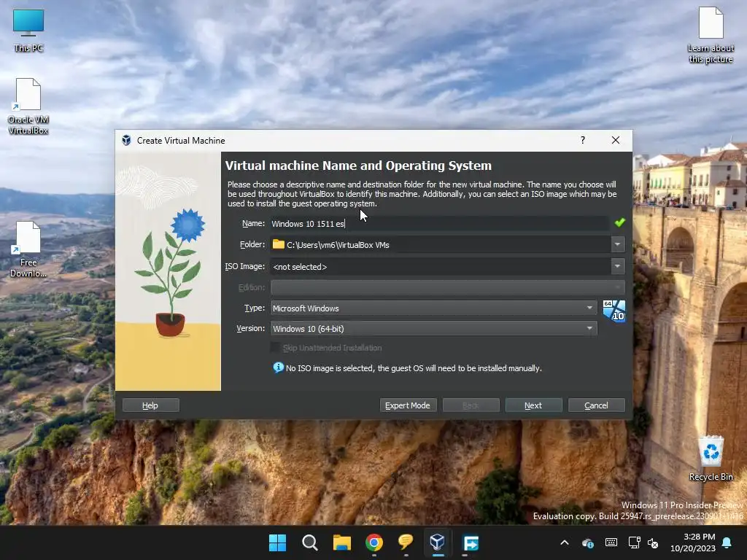Click the Name input field
The width and height of the screenshot is (747, 560).
click(440, 223)
